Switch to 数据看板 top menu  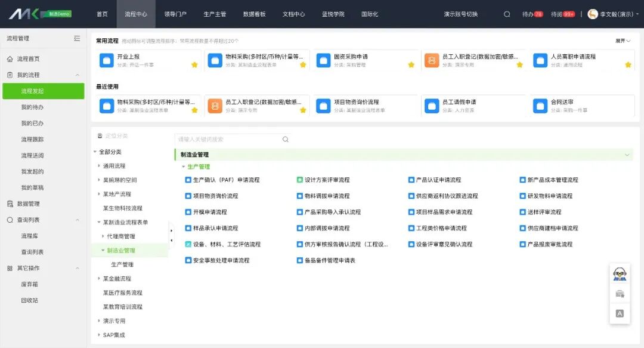255,14
